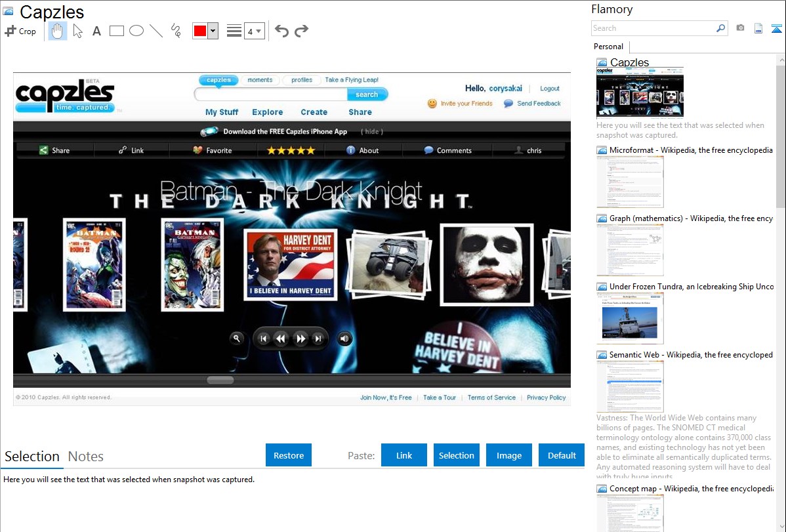Click the document page icon in Flamory header
Image resolution: width=786 pixels, height=532 pixels.
[758, 28]
